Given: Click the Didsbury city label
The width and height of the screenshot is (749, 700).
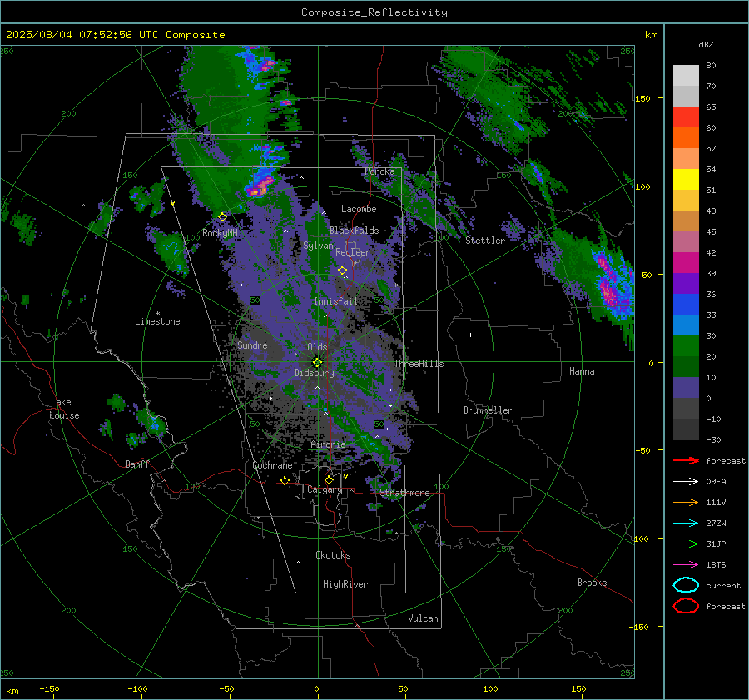Looking at the screenshot, I should 315,373.
